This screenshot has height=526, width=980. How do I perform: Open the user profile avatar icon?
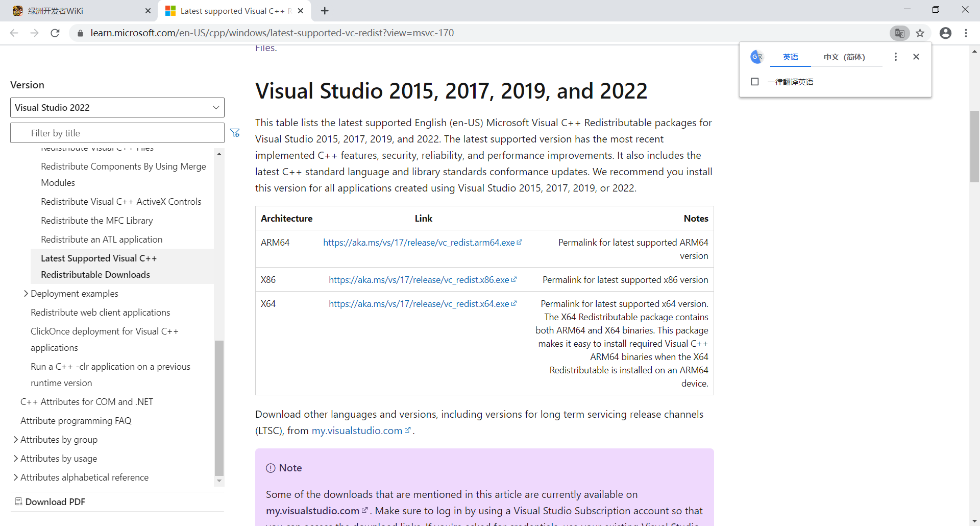[945, 33]
